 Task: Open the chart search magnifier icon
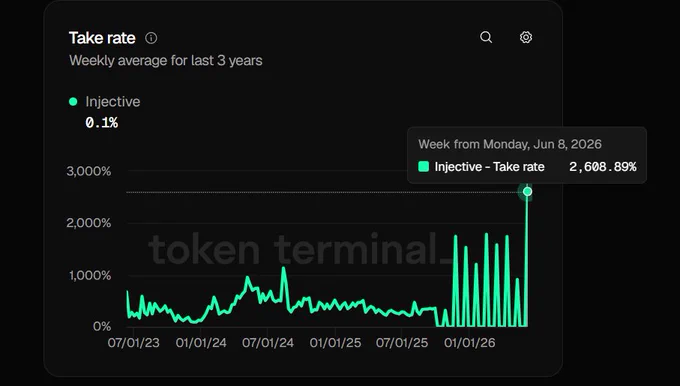(486, 37)
